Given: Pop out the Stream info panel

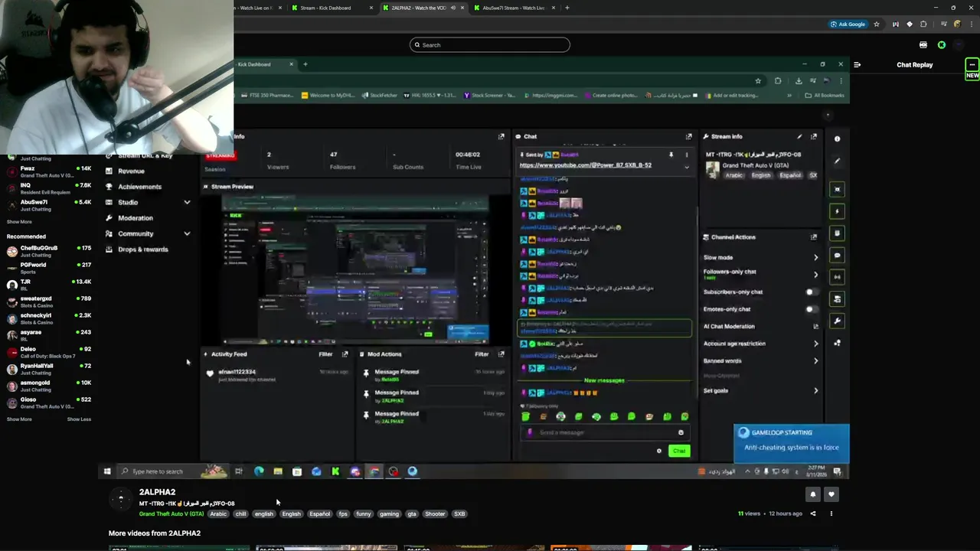Looking at the screenshot, I should (x=813, y=137).
